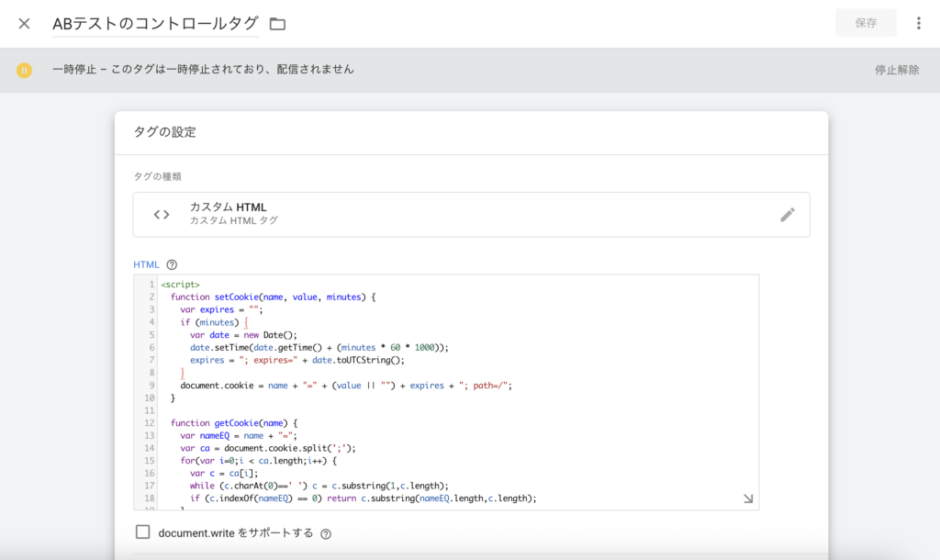Viewport: 940px width, 560px height.
Task: Click the ABテストのコントロールタグ name field
Action: tap(155, 23)
